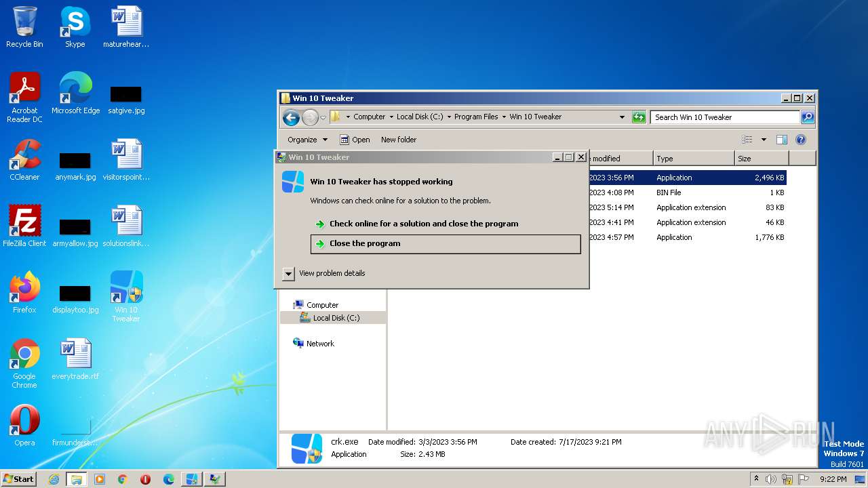Screen dimensions: 868x488
Task: Select Network in navigation pane
Action: [320, 344]
